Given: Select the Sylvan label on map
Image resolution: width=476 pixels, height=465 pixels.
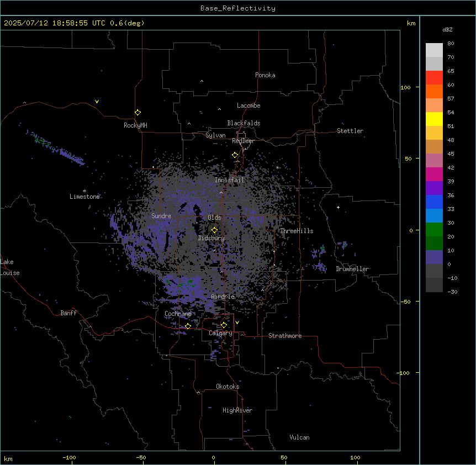Looking at the screenshot, I should point(215,135).
